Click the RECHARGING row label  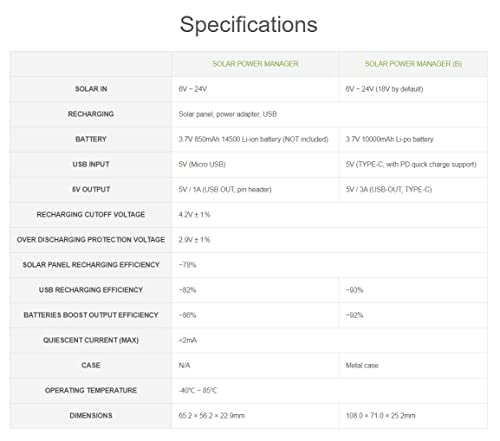(x=91, y=114)
